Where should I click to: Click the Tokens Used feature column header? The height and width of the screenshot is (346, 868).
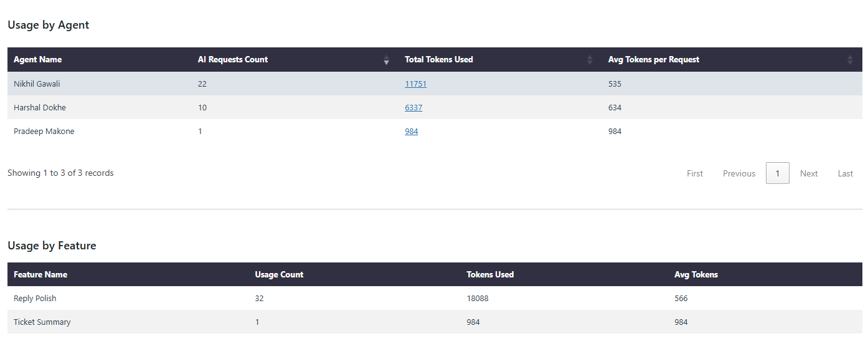490,274
